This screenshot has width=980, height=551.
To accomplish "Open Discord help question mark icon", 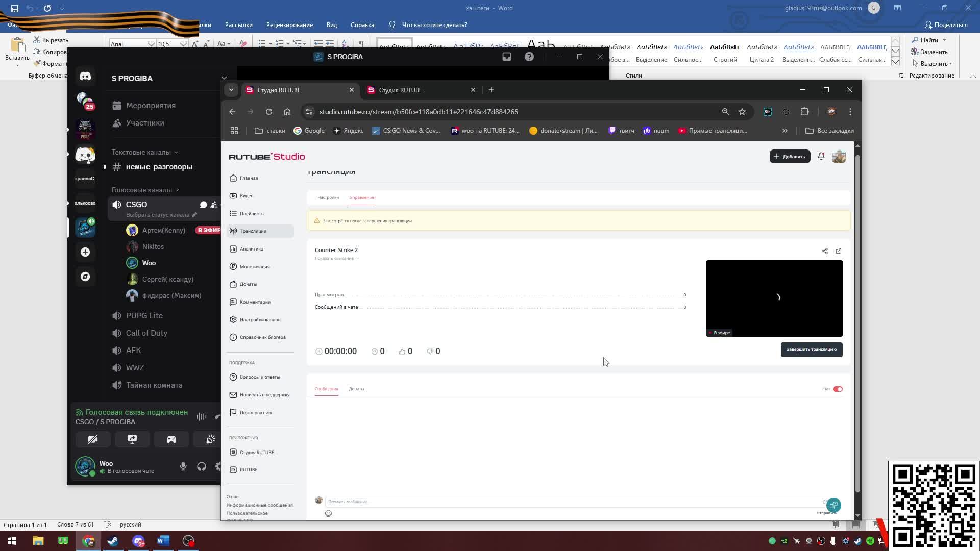I will pos(529,57).
